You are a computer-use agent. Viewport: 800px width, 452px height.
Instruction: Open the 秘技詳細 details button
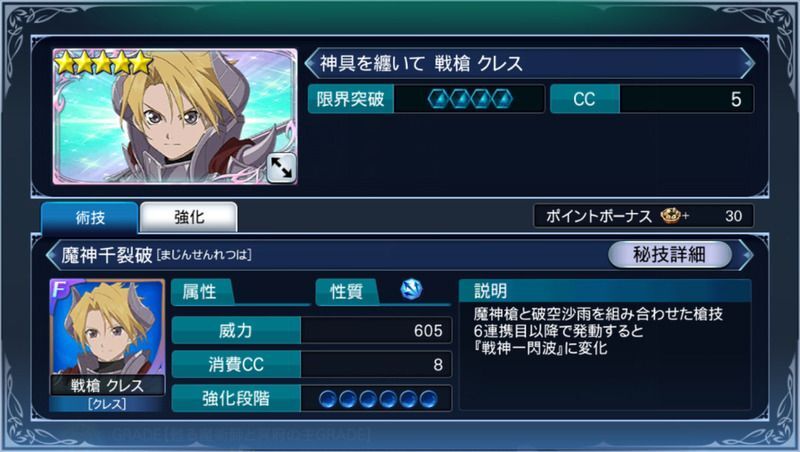(669, 254)
